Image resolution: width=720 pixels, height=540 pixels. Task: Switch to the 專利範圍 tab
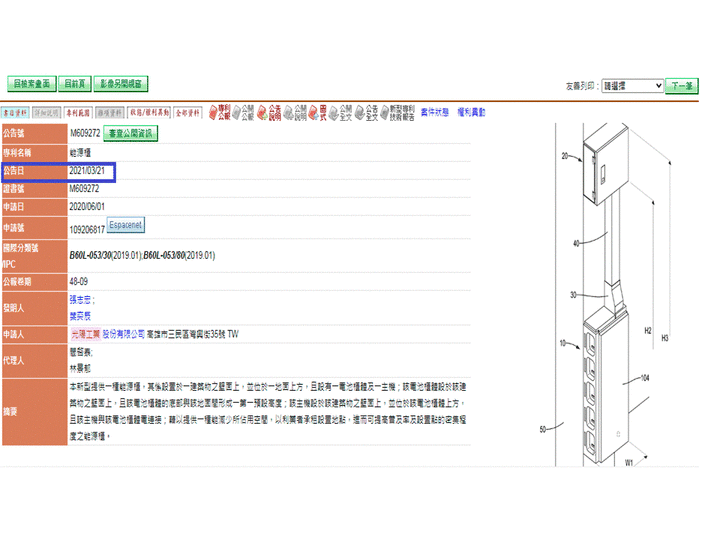click(78, 112)
